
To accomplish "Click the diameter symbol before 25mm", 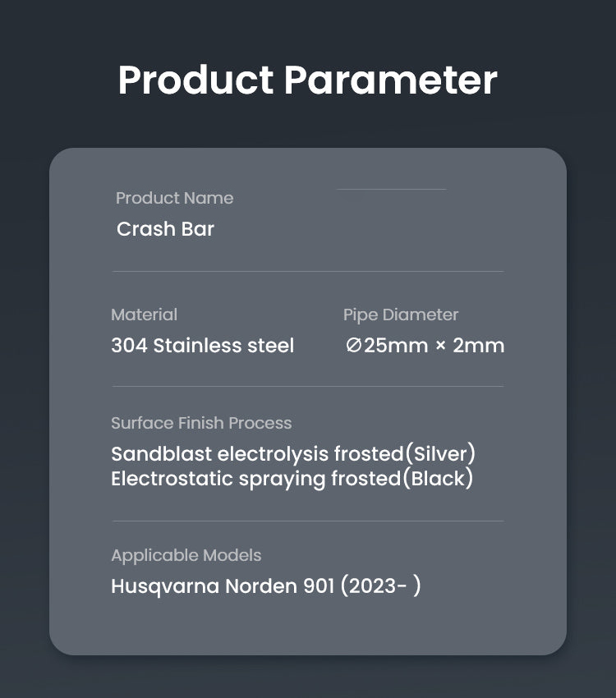I will (354, 347).
